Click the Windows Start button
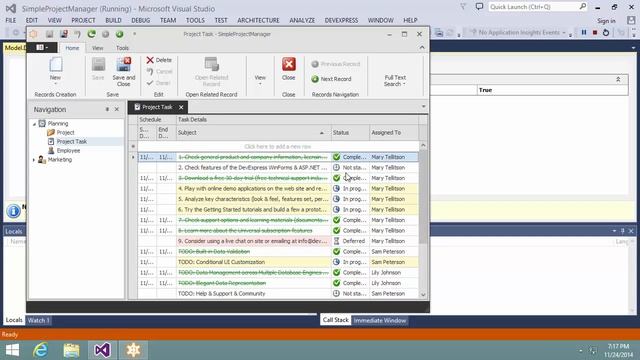 [x=12, y=350]
